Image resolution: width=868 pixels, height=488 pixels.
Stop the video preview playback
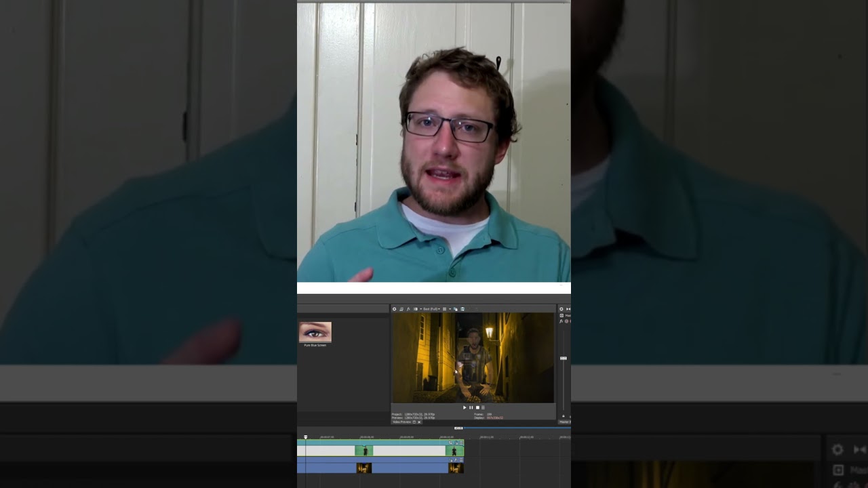pos(477,407)
